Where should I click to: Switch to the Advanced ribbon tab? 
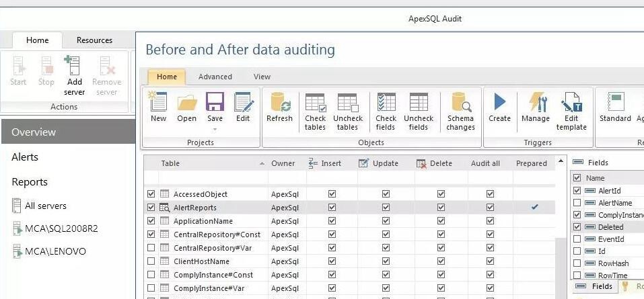pos(215,77)
